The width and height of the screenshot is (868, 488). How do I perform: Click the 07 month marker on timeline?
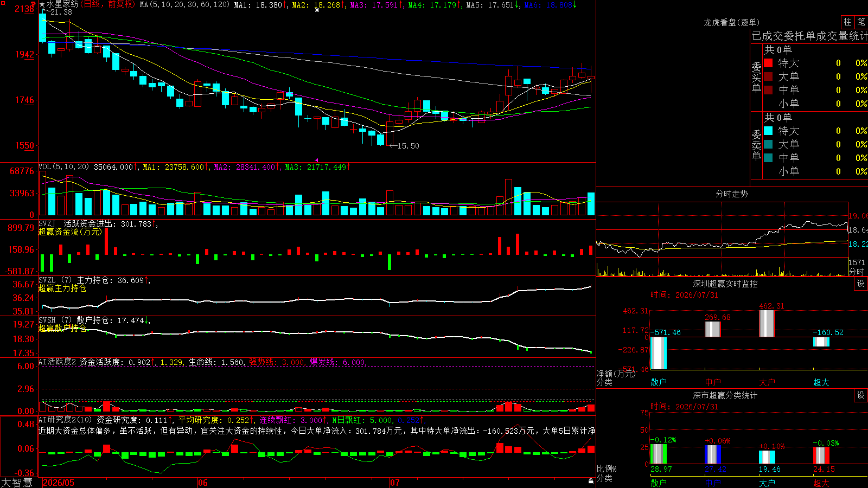click(395, 483)
